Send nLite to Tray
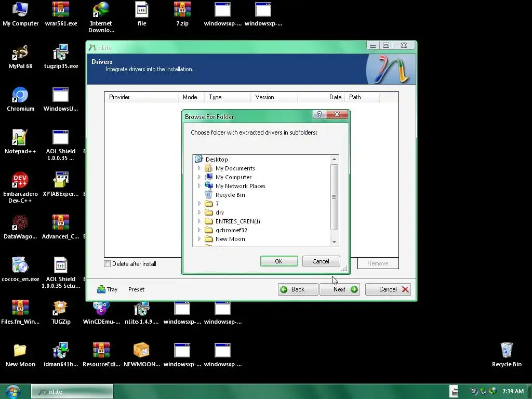This screenshot has height=399, width=532. 107,289
